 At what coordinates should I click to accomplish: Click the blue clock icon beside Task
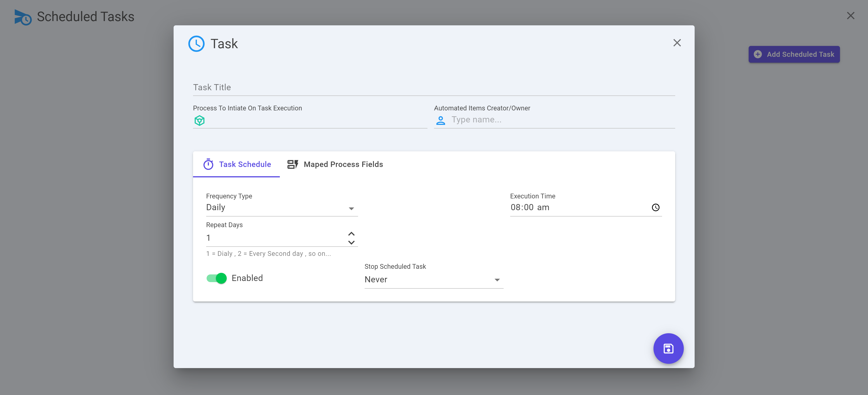coord(196,43)
